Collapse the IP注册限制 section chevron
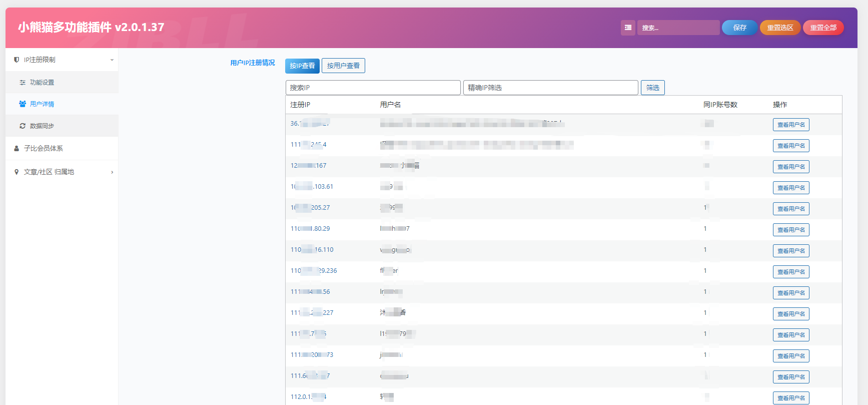The width and height of the screenshot is (868, 405). pos(112,60)
